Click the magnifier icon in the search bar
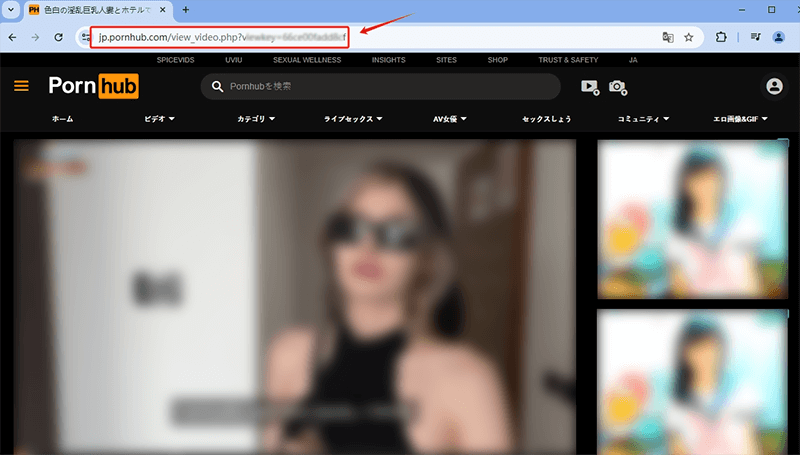 coord(217,87)
